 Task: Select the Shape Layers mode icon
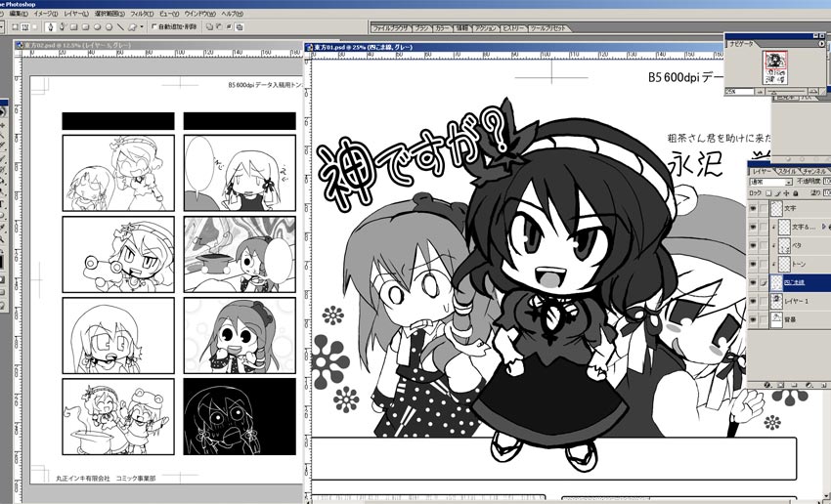point(15,26)
